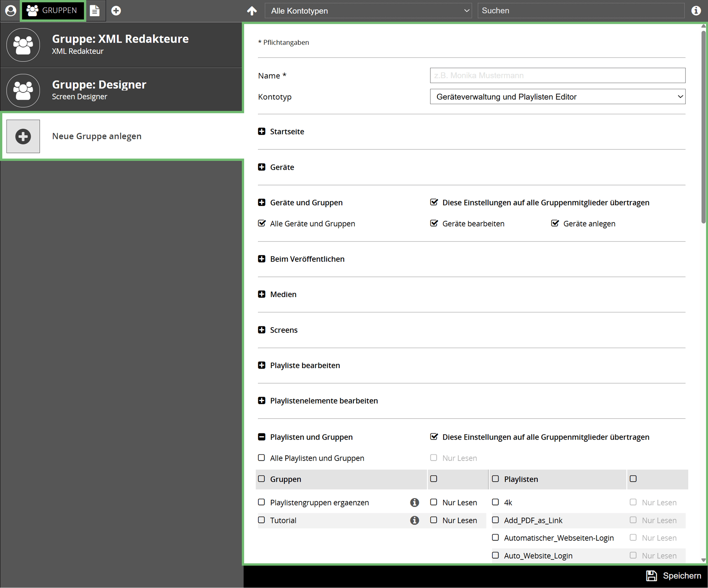This screenshot has height=588, width=708.
Task: Check Gruppen column Nur Lesen header checkbox
Action: [434, 479]
